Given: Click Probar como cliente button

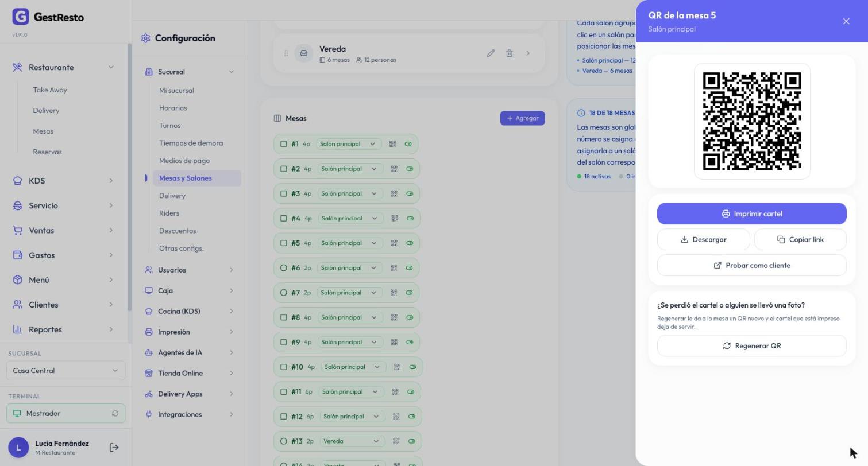Looking at the screenshot, I should (x=752, y=265).
